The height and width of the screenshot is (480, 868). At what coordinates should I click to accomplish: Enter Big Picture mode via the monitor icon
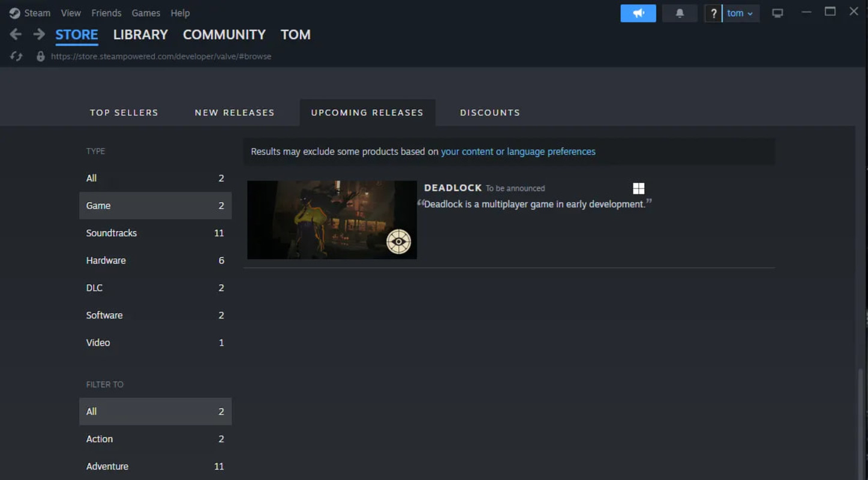coord(777,13)
